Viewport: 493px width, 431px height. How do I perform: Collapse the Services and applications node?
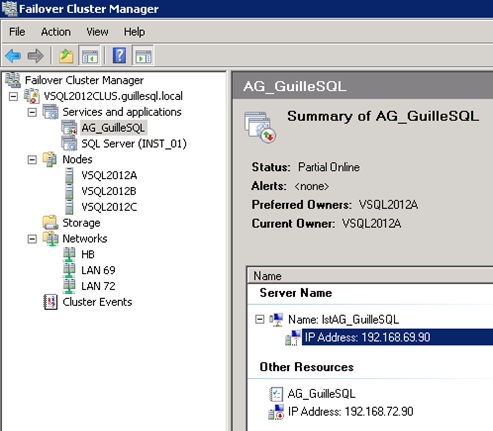[32, 112]
